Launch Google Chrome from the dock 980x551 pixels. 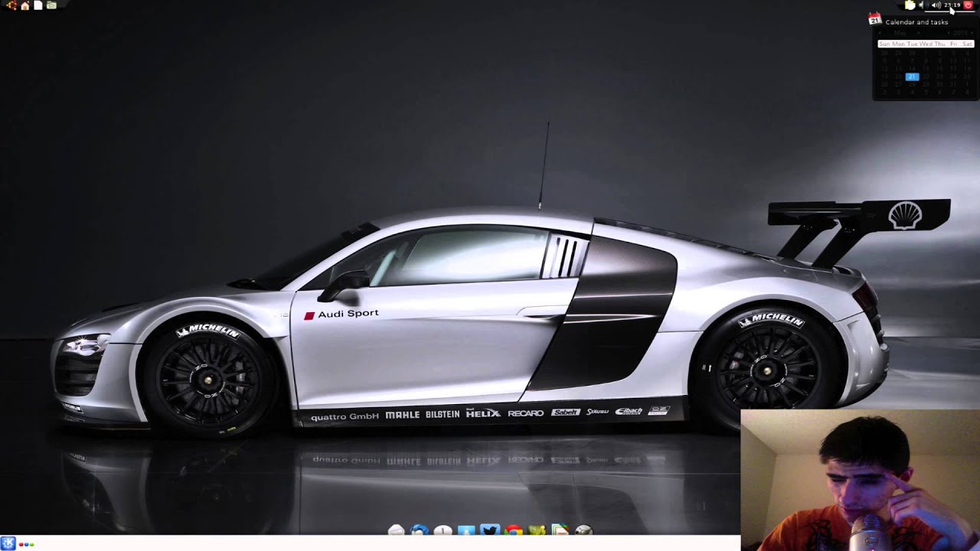tap(514, 530)
